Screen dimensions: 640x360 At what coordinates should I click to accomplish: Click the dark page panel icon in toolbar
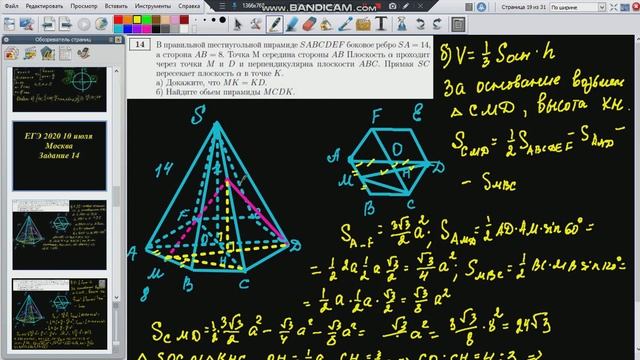pos(458,24)
